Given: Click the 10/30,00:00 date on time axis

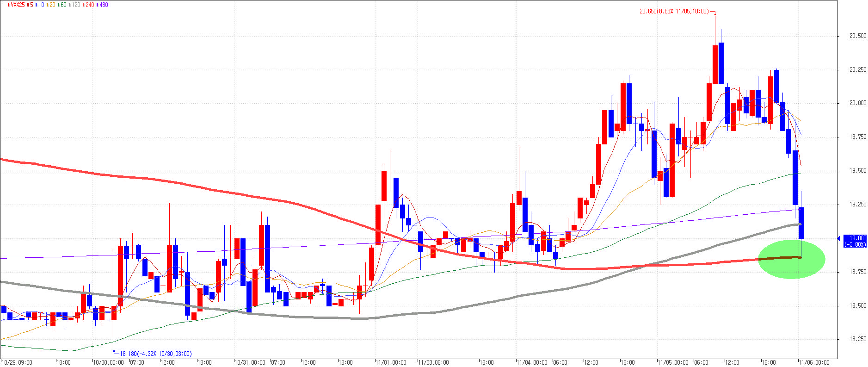Looking at the screenshot, I should point(109,362).
